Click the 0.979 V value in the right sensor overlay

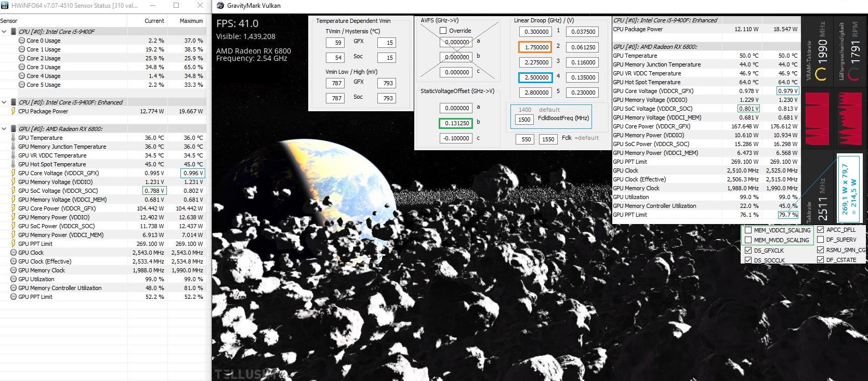pos(788,91)
